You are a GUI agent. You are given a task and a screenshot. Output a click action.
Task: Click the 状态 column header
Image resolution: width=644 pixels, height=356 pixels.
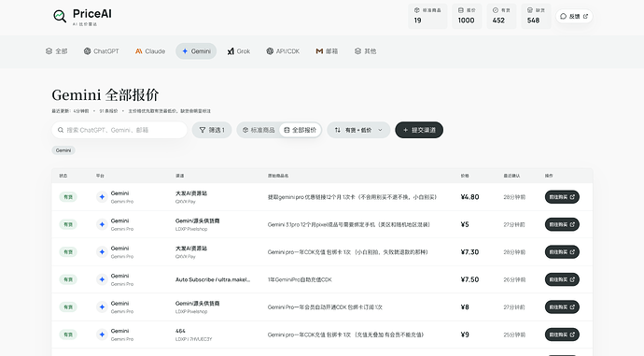click(63, 176)
